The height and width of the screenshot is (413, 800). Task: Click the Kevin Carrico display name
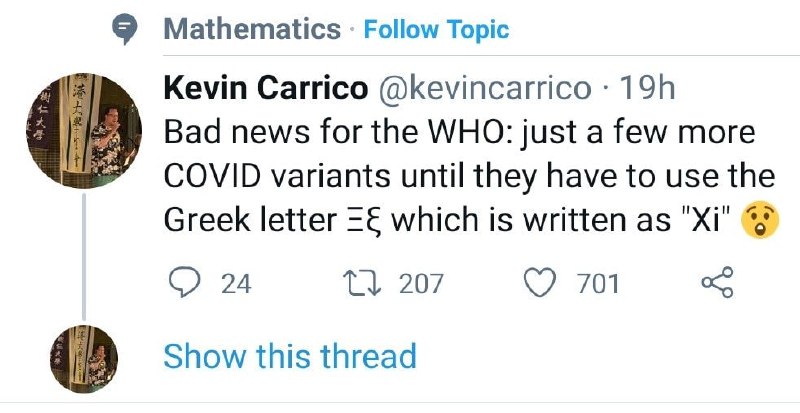pyautogui.click(x=264, y=89)
